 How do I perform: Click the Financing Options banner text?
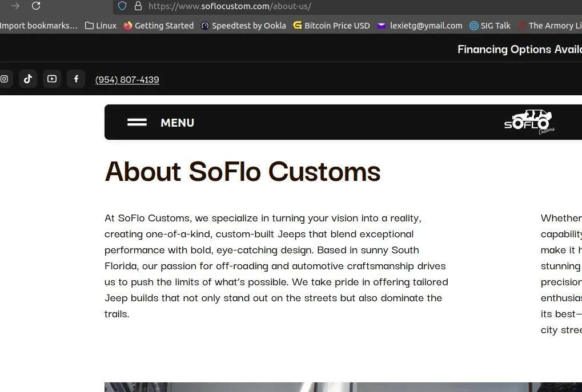pyautogui.click(x=520, y=49)
